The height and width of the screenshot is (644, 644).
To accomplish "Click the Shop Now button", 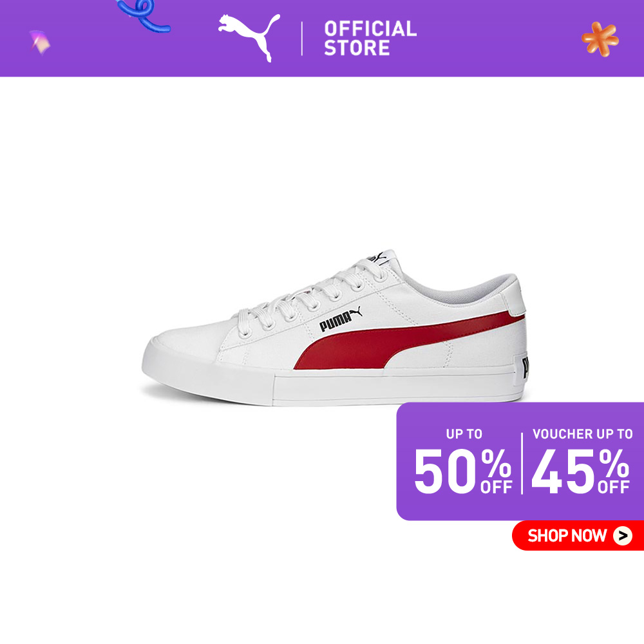I will [x=578, y=536].
